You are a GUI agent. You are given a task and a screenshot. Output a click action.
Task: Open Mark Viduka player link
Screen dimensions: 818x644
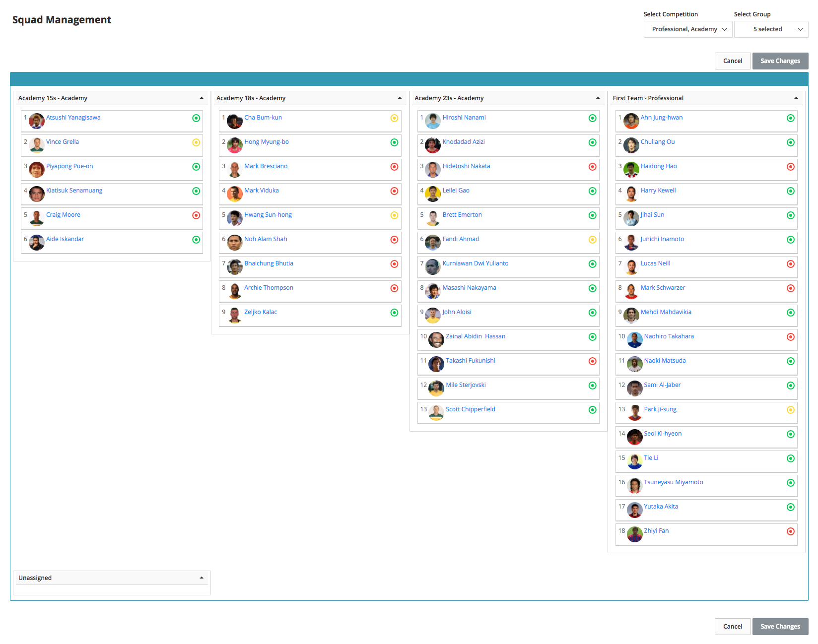click(262, 191)
